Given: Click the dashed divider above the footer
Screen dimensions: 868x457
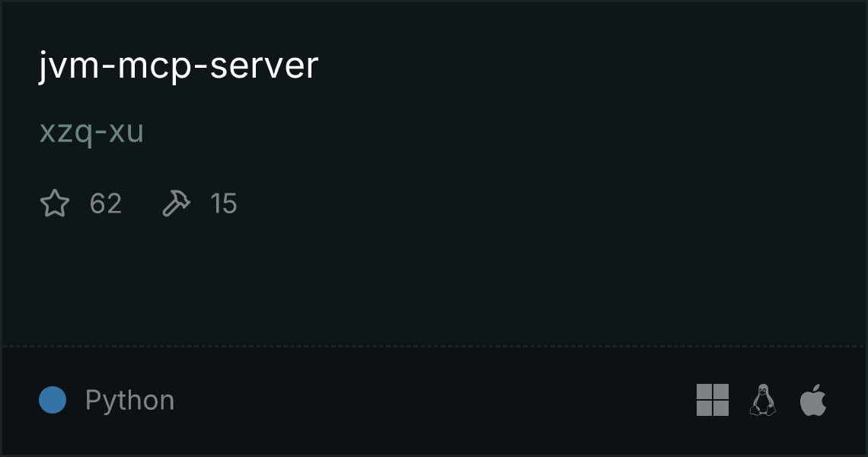Looking at the screenshot, I should coord(434,347).
